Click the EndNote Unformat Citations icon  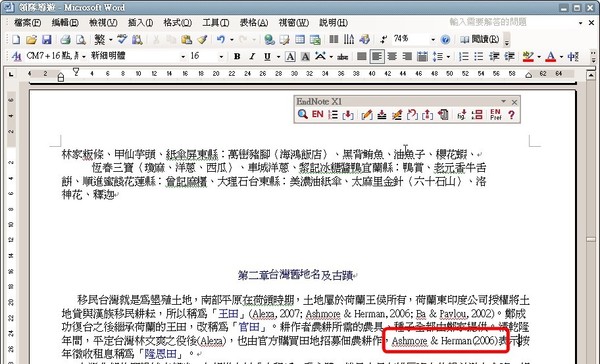pos(412,114)
